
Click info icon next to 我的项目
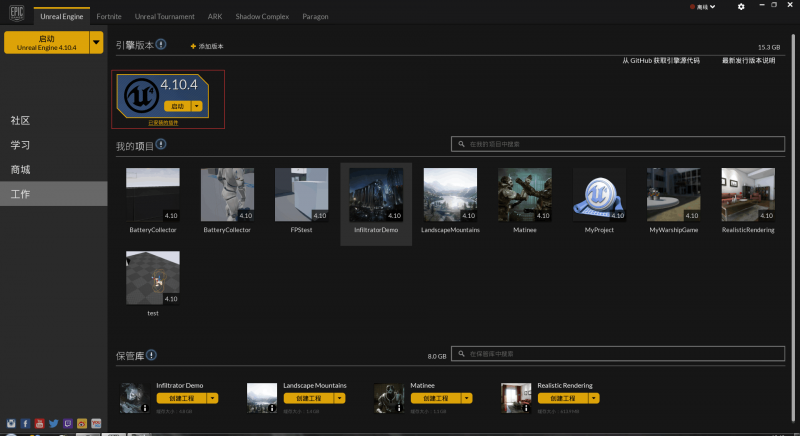161,144
